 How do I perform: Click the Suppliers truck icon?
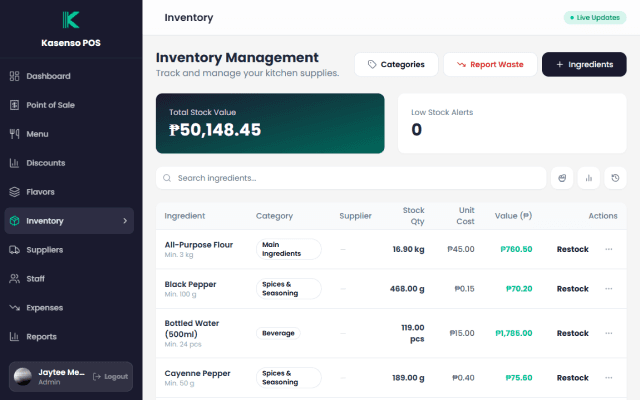pos(14,250)
